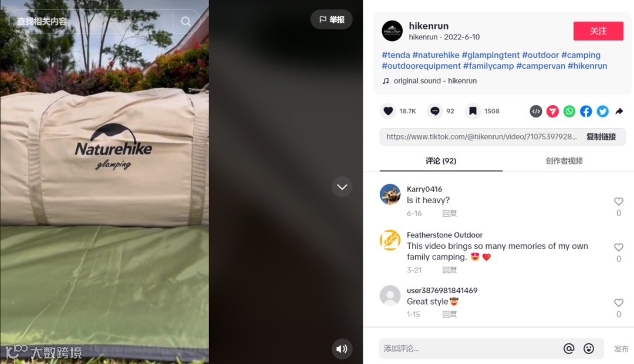Like the video with the heart icon
The image size is (634, 364).
388,111
